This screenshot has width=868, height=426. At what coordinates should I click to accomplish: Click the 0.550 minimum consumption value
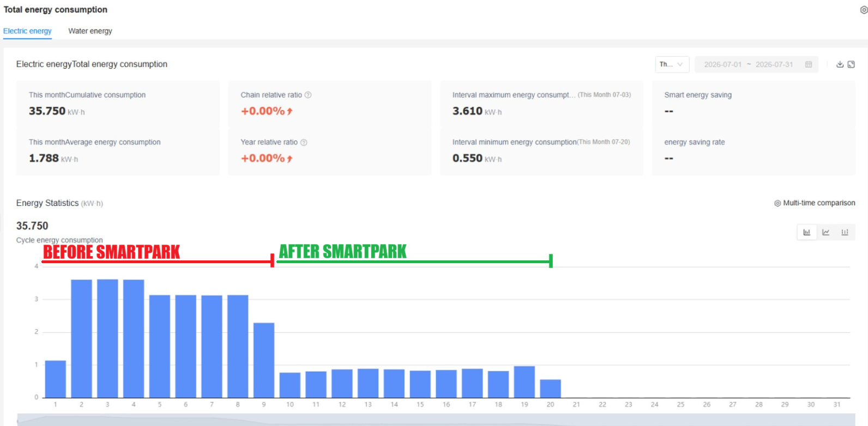467,159
